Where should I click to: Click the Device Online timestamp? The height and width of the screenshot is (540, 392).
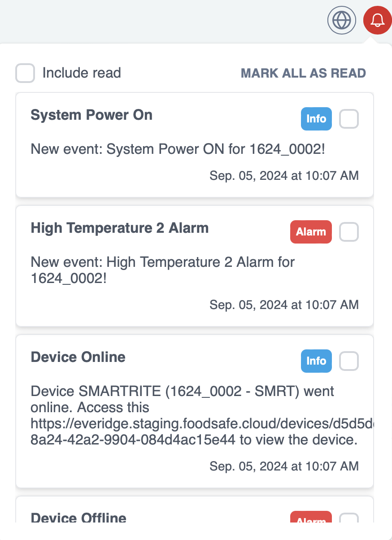pos(284,466)
